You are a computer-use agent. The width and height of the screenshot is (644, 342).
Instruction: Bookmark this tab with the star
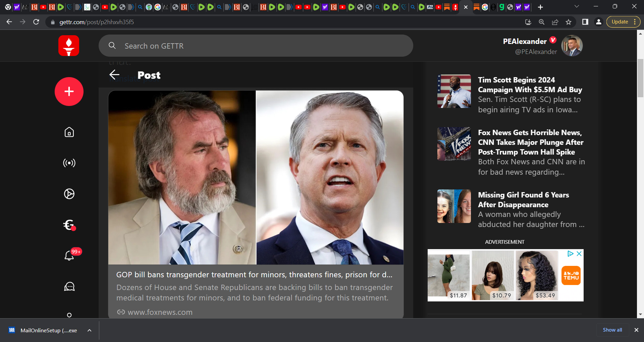[568, 22]
